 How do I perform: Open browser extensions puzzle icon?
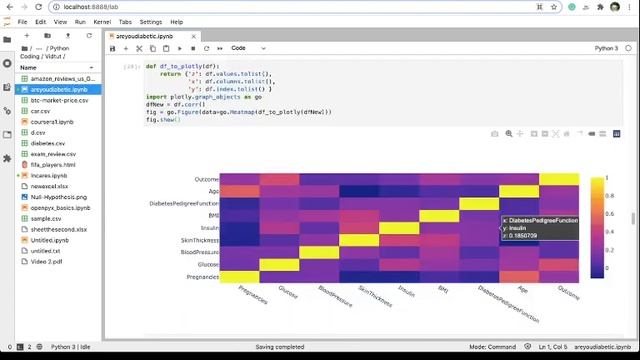(x=600, y=7)
